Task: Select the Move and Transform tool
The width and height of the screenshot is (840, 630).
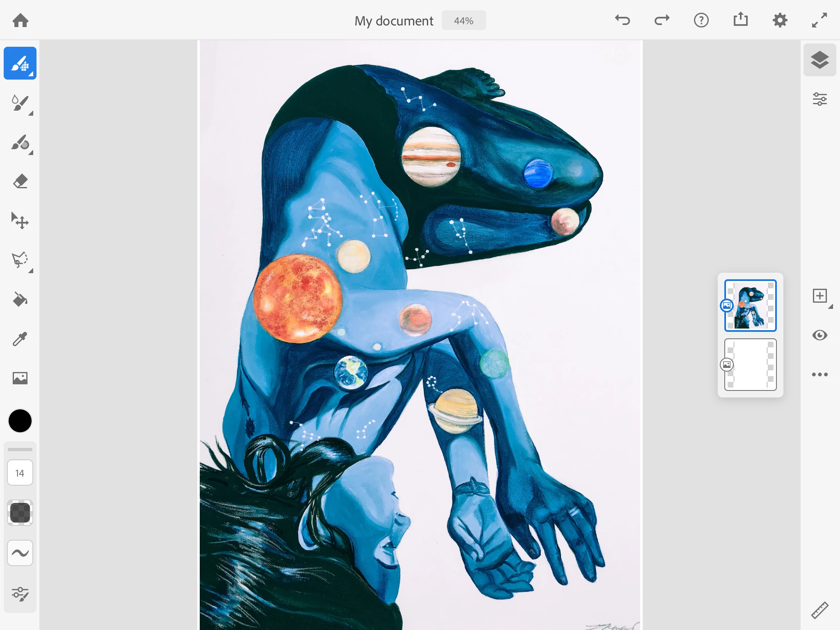Action: (x=20, y=221)
